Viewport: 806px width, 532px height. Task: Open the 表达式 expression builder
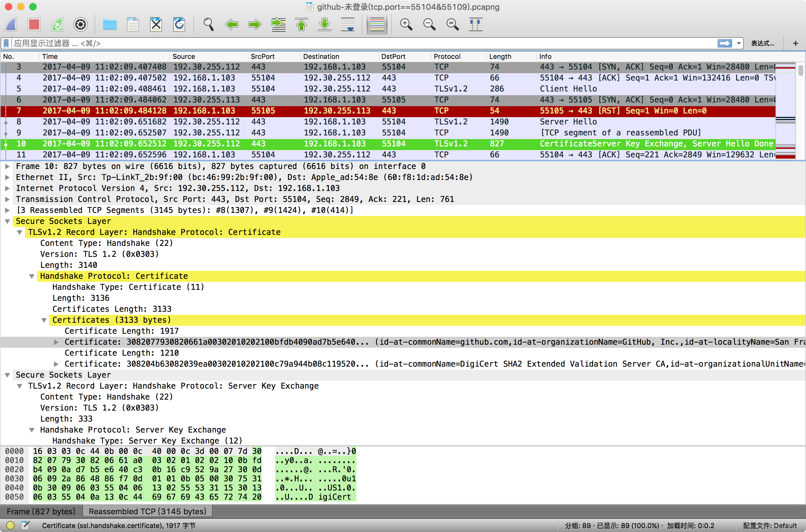762,43
